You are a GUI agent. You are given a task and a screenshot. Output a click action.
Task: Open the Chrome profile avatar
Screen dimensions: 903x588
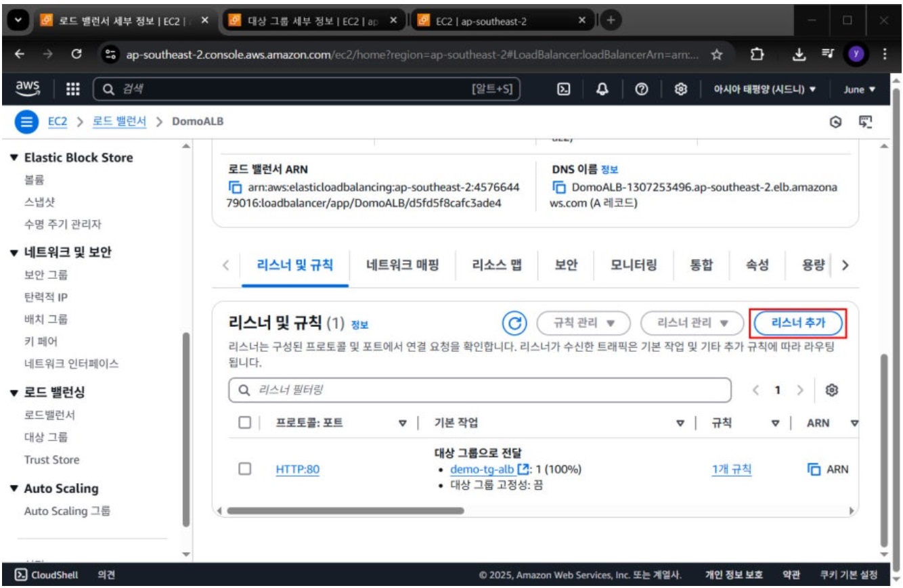856,55
